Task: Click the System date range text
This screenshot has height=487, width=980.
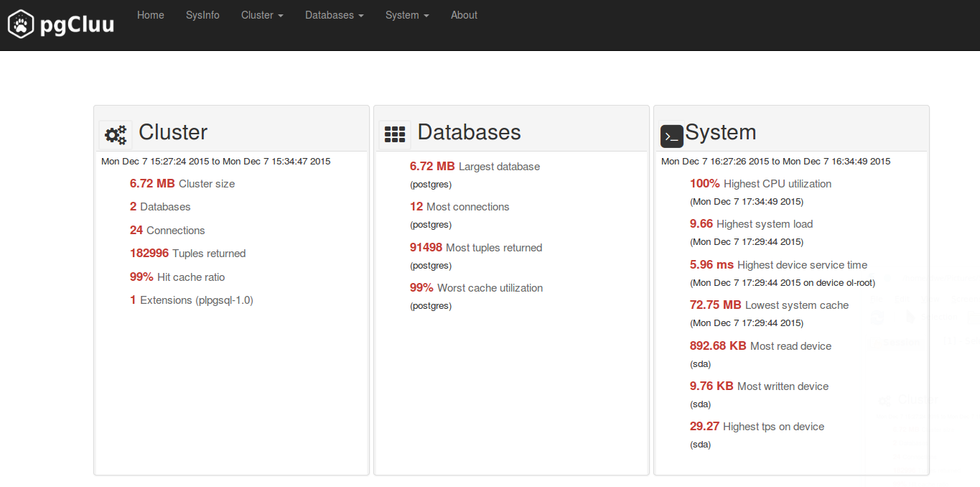Action: coord(775,162)
